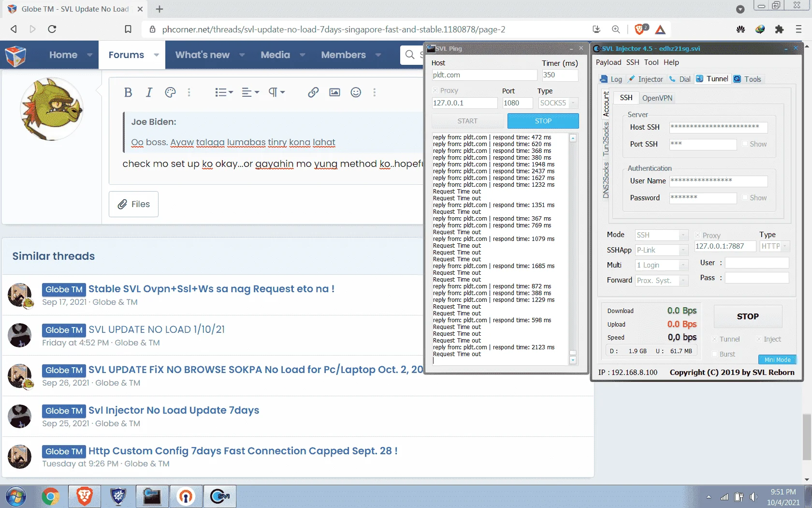Go back with browser back arrow
Screen dimensions: 812x508
[x=14, y=29]
